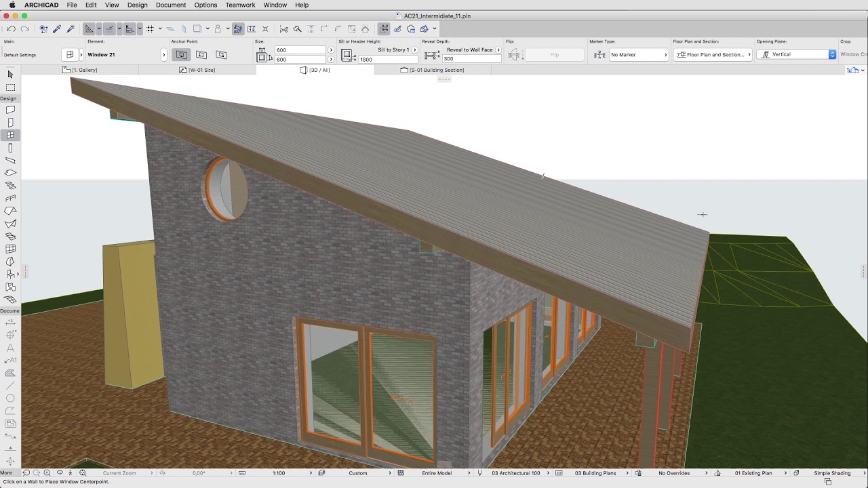The height and width of the screenshot is (488, 868).
Task: Activate the Inject Parameters syringe
Action: click(71, 28)
